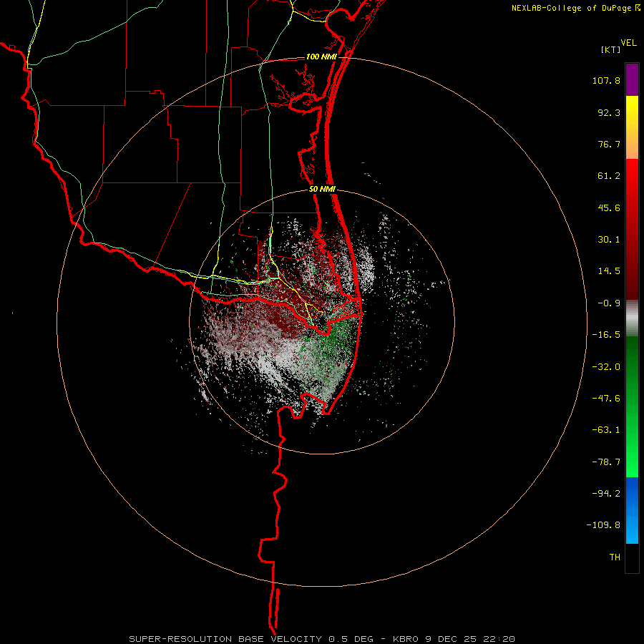Click the -0.9 velocity scale value
Viewport: 644px width, 644px height.
coord(609,303)
